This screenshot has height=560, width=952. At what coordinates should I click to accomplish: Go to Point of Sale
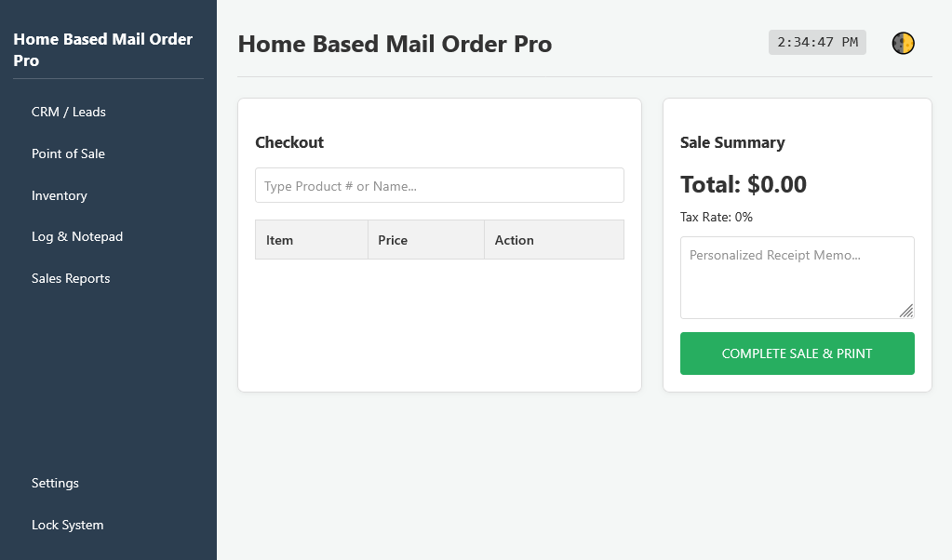tap(68, 153)
